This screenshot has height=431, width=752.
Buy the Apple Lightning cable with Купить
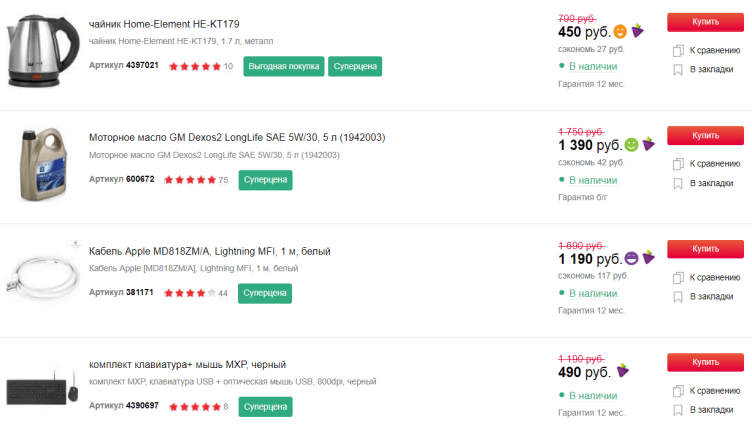pyautogui.click(x=705, y=249)
